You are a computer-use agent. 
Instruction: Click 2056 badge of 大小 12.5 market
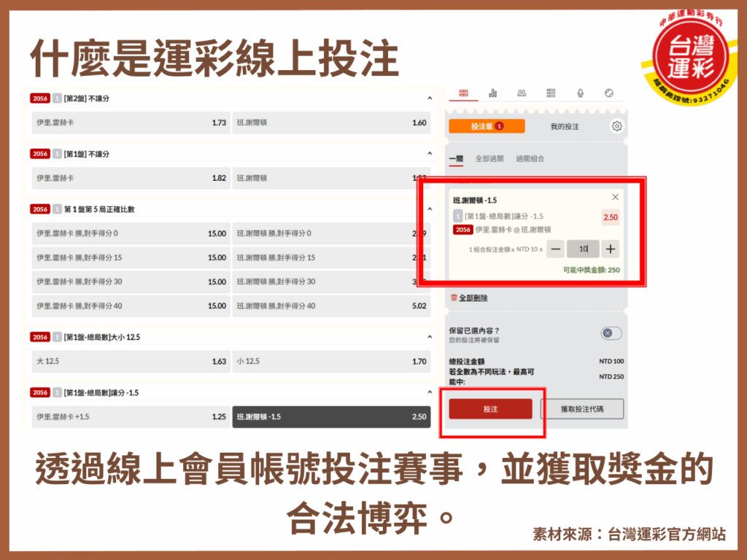(x=40, y=337)
